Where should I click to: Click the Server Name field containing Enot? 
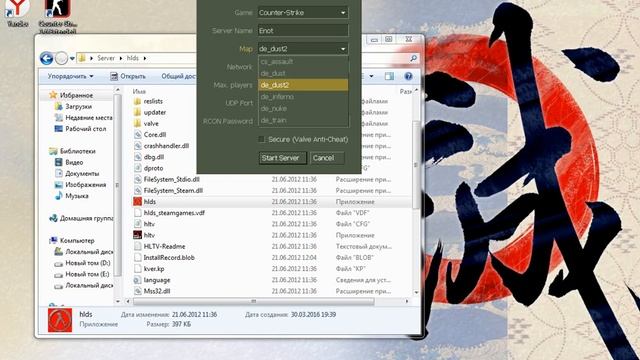[303, 31]
